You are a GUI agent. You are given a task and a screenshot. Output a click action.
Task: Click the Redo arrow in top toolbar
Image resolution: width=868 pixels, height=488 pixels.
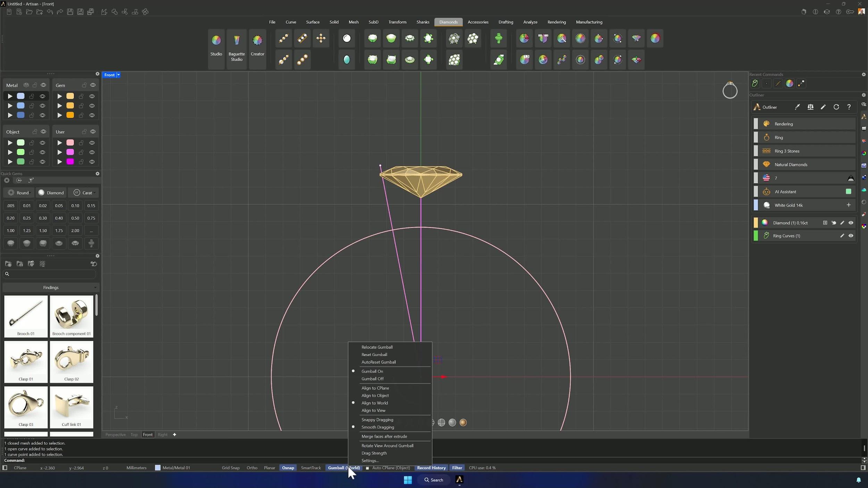60,12
